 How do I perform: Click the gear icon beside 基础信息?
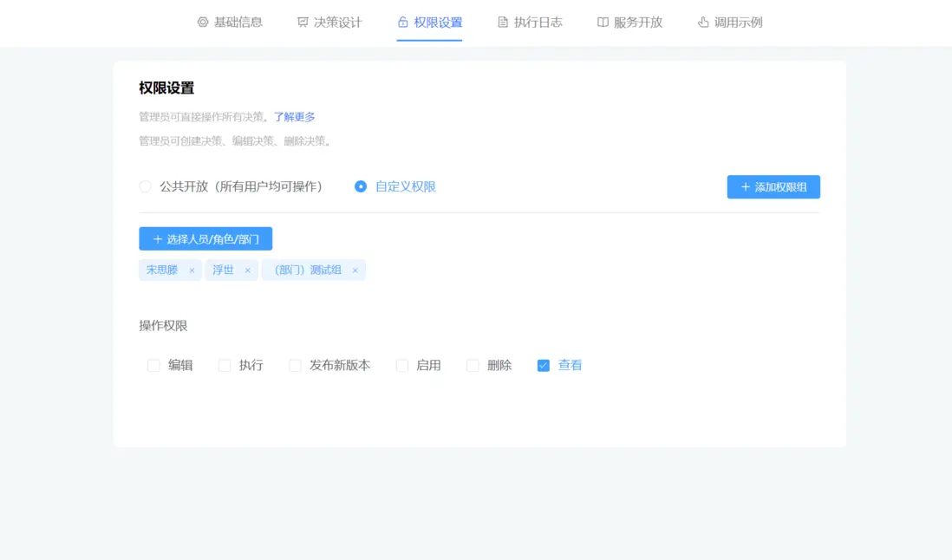pyautogui.click(x=202, y=23)
